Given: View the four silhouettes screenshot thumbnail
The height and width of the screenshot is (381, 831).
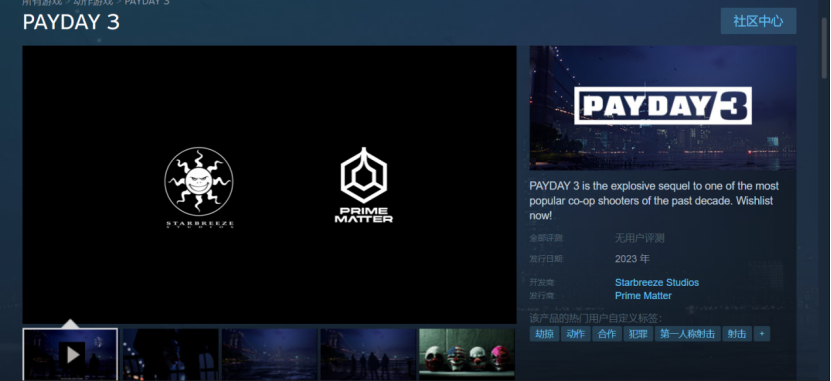Looking at the screenshot, I should [368, 354].
